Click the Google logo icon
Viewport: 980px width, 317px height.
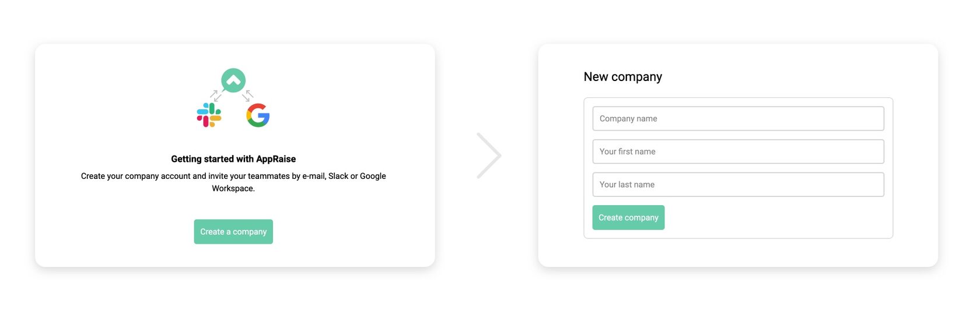click(x=258, y=115)
